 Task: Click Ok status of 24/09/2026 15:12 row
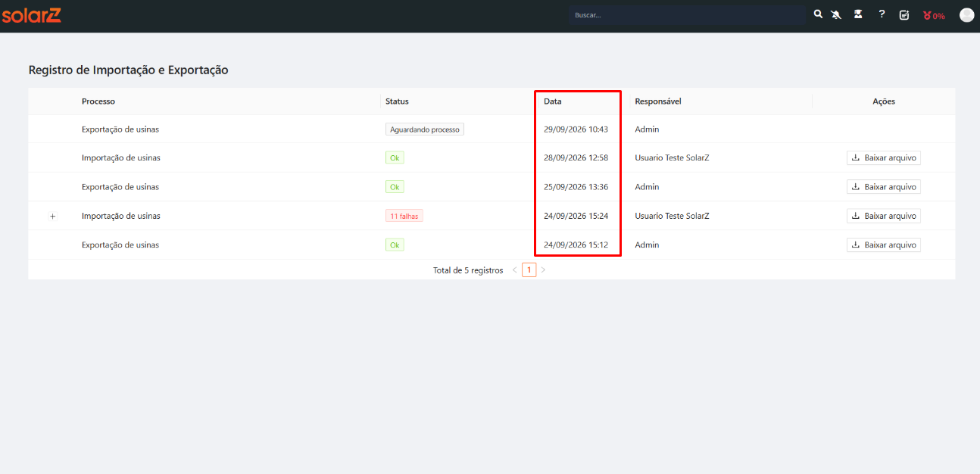395,245
